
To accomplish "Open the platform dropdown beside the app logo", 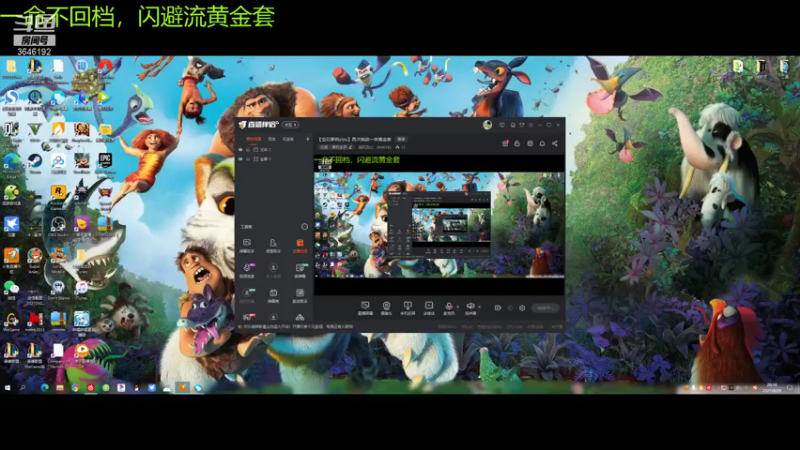I will pyautogui.click(x=290, y=124).
